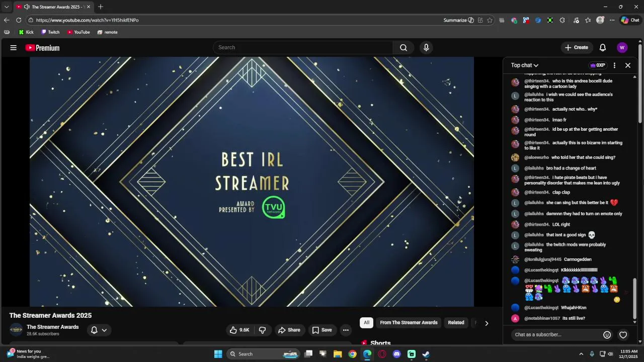Close The Streamer Awards browser tab

[x=88, y=7]
